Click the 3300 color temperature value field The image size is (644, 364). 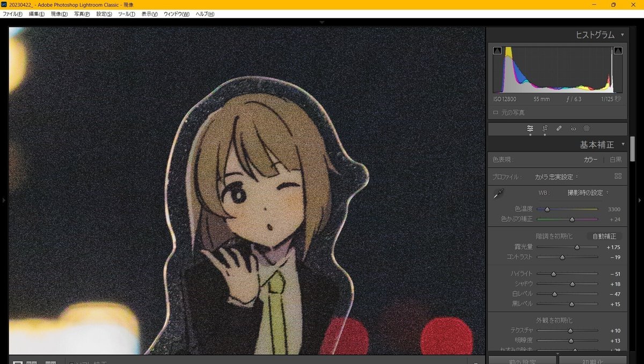coord(614,209)
